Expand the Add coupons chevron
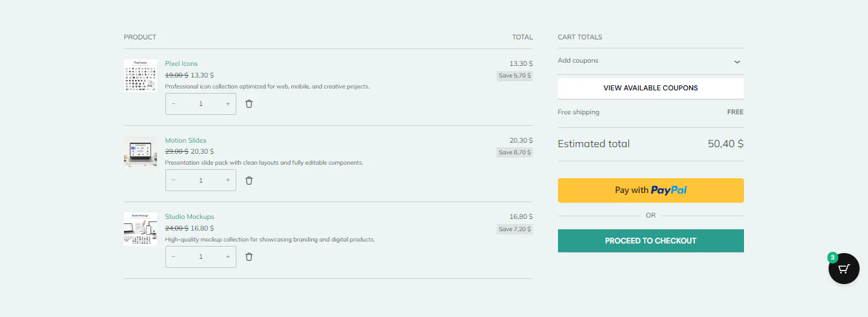Viewport: 868px width, 317px height. coord(737,62)
